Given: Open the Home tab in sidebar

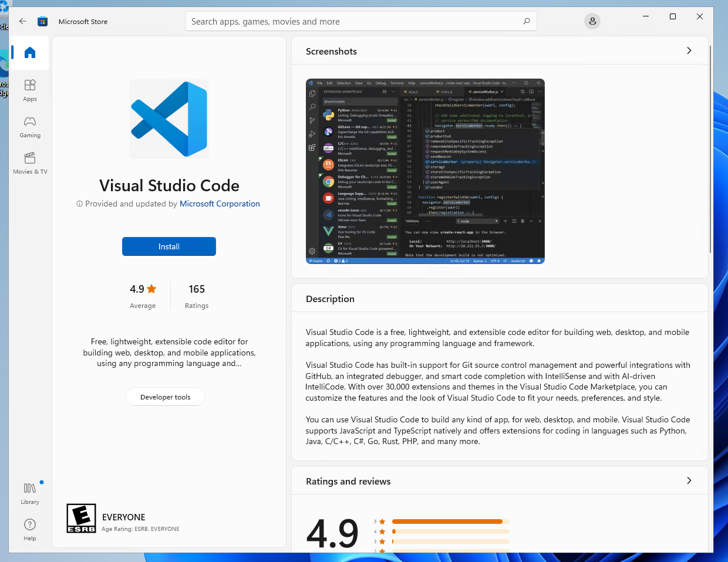Looking at the screenshot, I should click(x=30, y=53).
